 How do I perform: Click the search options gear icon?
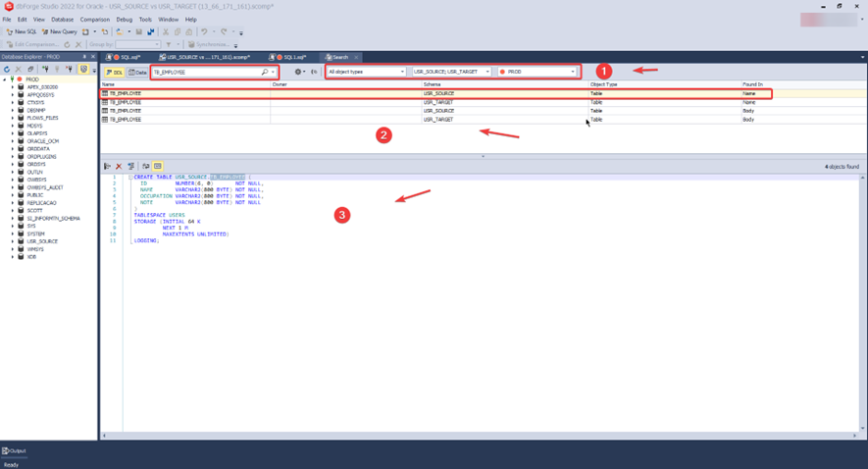[x=299, y=72]
